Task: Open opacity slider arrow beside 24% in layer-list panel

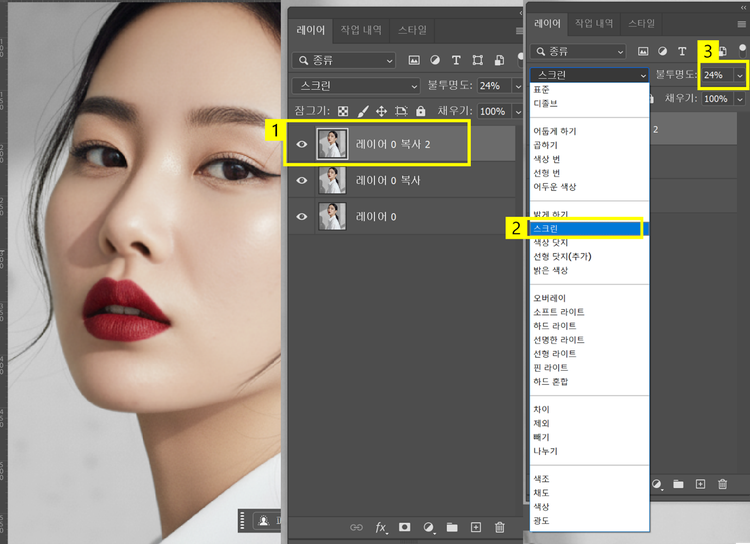Action: click(517, 86)
